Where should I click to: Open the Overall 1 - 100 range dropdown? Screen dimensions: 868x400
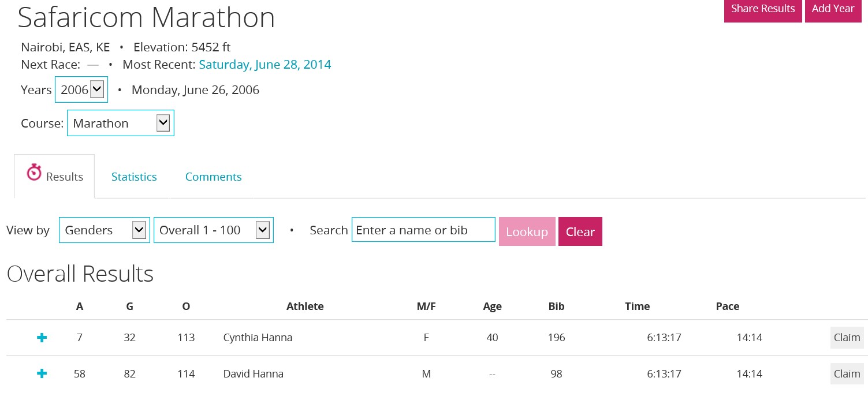tap(214, 230)
